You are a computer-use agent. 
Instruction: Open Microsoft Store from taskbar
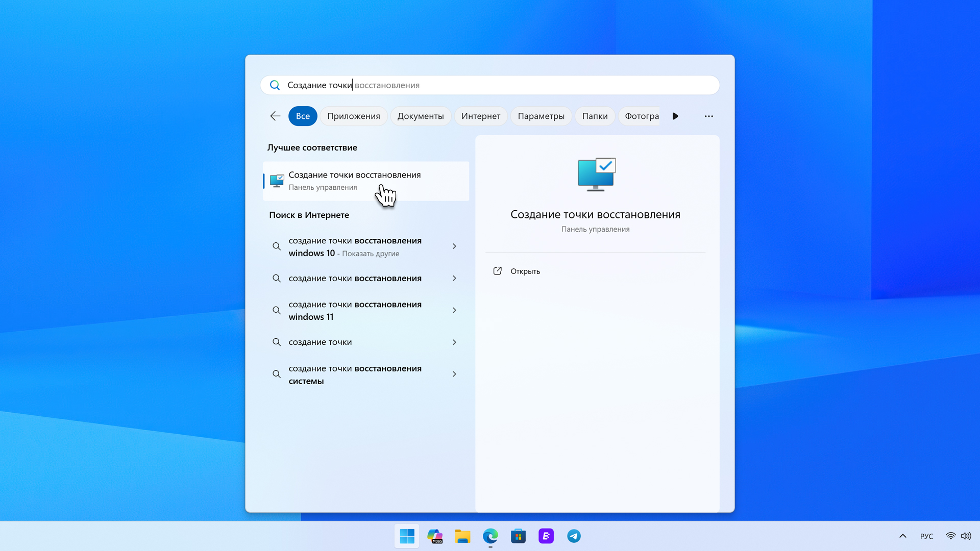click(518, 536)
